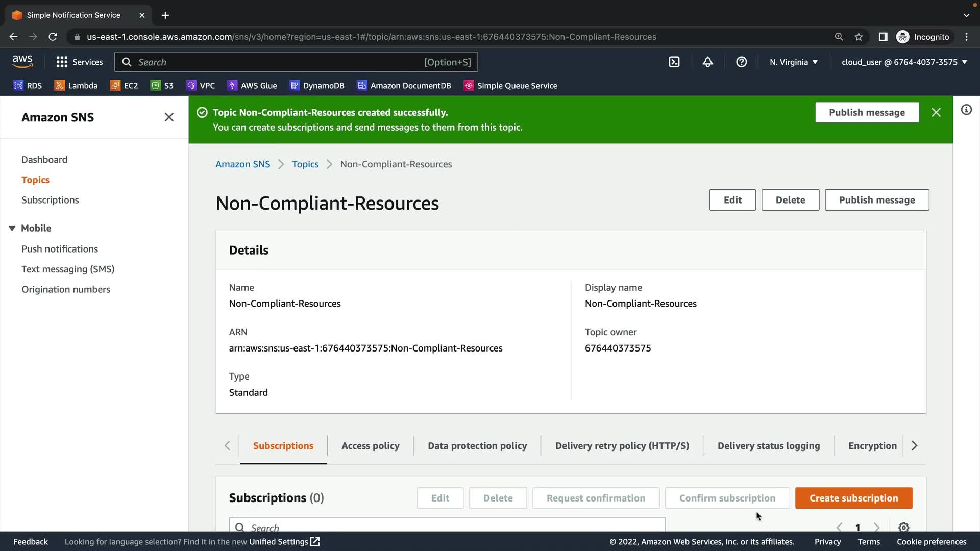
Task: Follow the Topics breadcrumb link
Action: (x=305, y=164)
